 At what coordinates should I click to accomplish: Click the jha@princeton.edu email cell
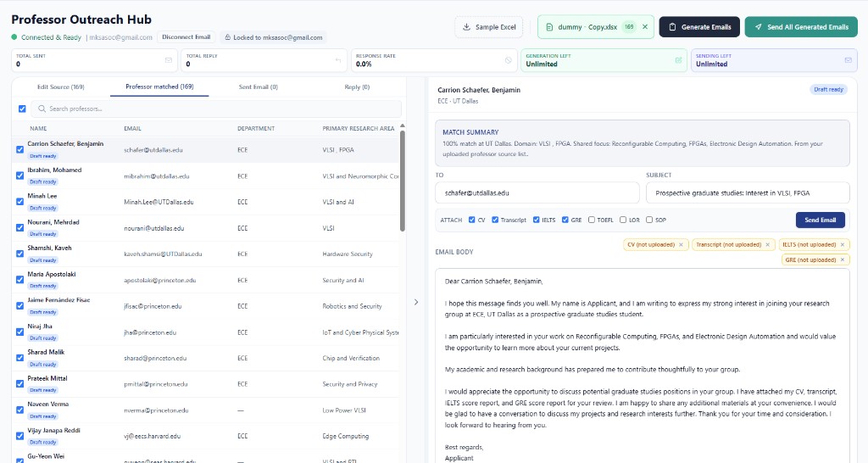tap(150, 332)
